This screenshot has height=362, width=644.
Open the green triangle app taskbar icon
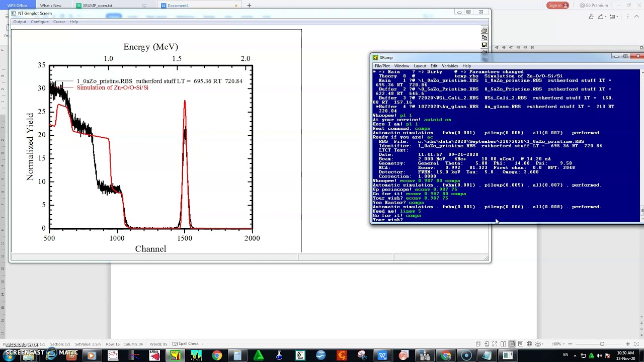click(x=259, y=356)
